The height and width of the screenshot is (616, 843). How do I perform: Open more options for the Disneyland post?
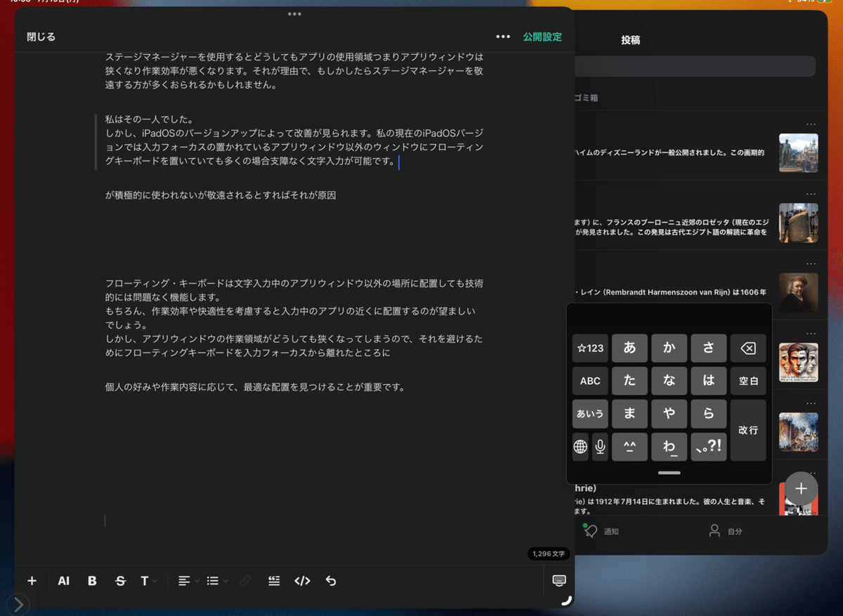(811, 124)
